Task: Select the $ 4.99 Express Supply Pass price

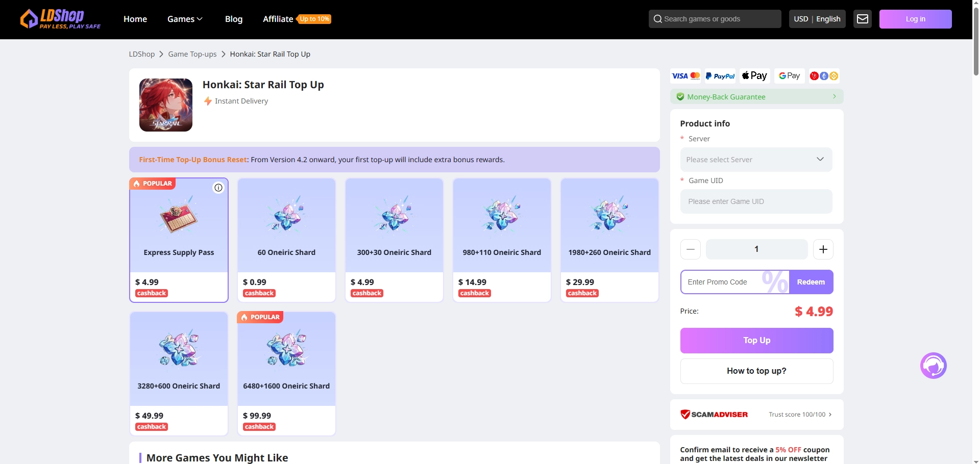Action: point(147,282)
